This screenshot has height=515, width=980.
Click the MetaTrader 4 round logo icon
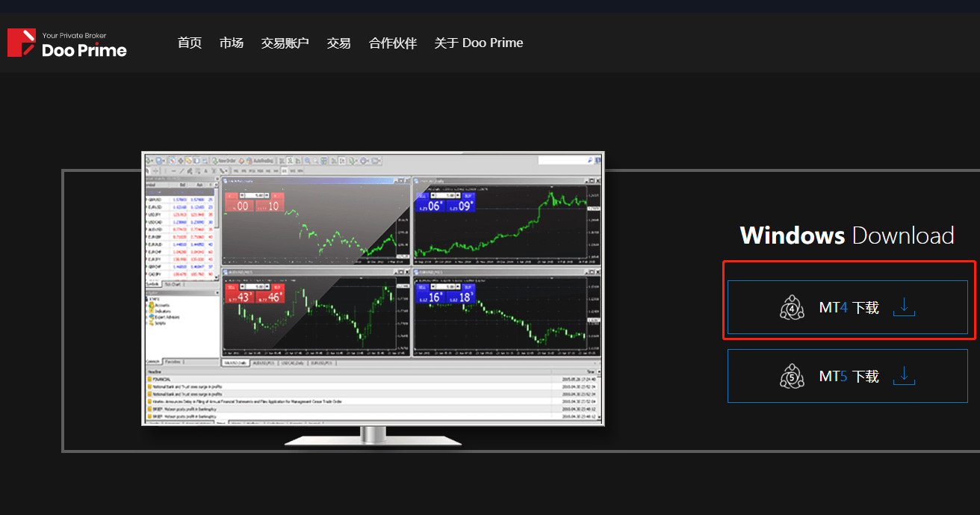click(792, 307)
